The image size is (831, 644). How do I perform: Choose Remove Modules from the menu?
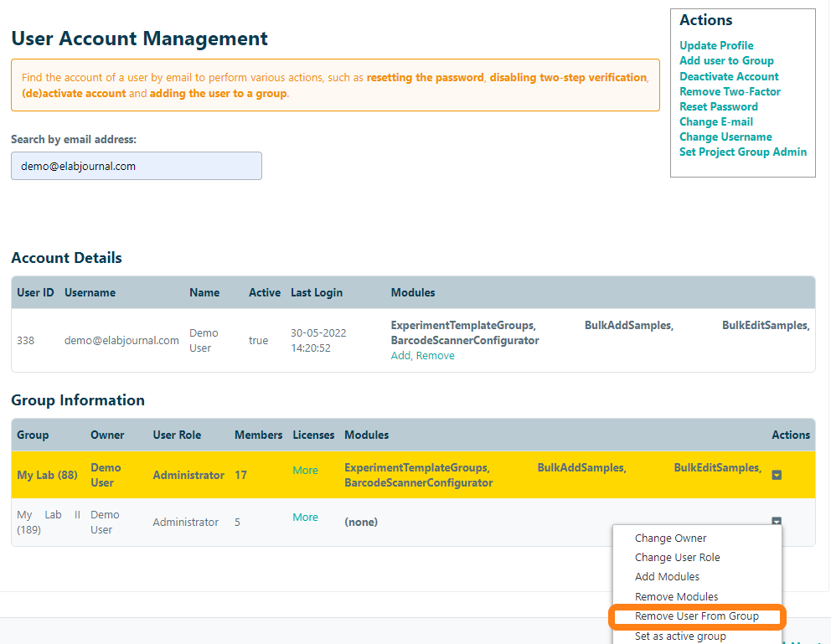676,597
